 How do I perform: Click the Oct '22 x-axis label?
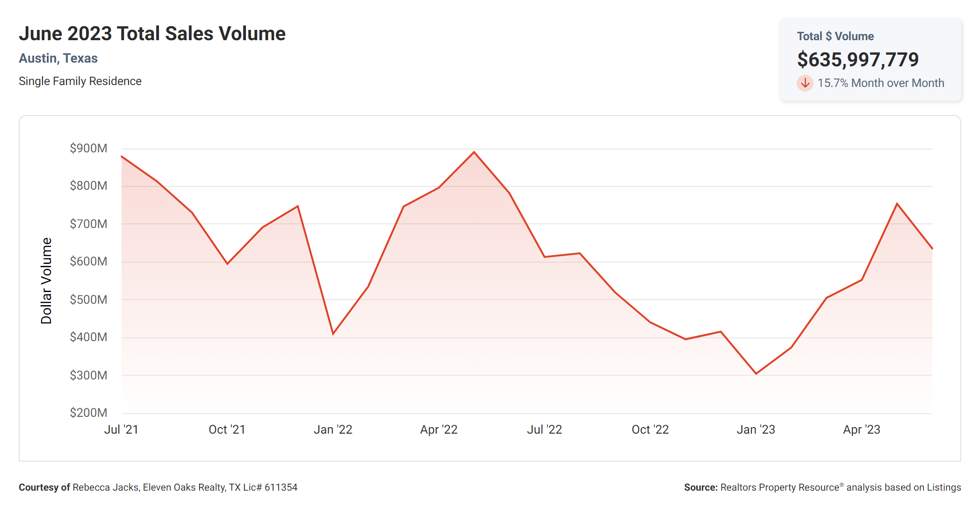click(x=650, y=429)
